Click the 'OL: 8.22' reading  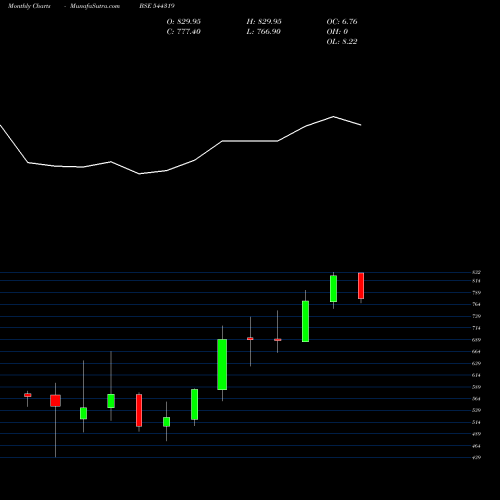coord(342,42)
